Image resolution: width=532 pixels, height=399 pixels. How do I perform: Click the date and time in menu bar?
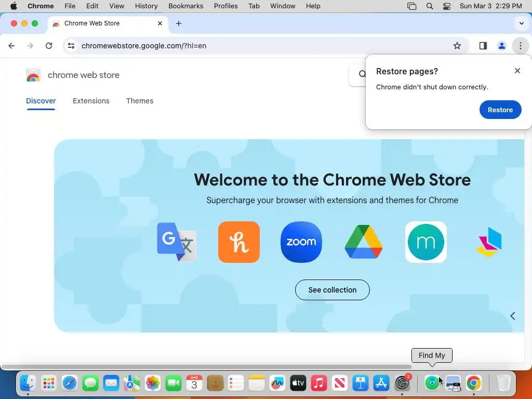490,6
